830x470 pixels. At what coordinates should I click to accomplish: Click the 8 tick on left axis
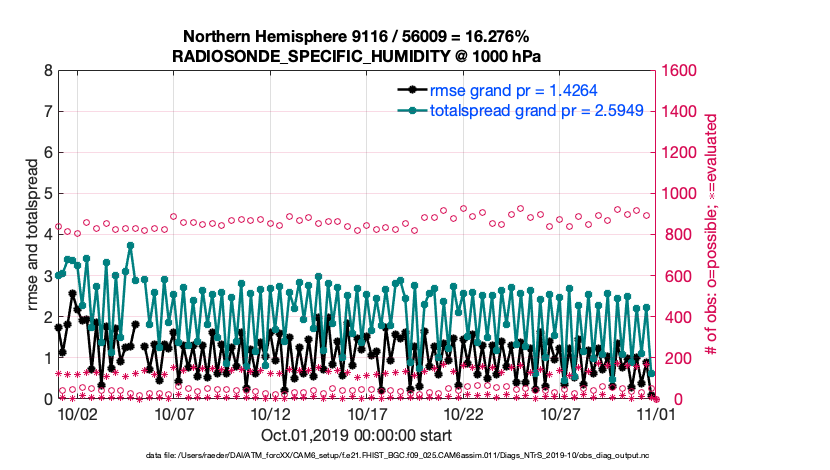tap(48, 71)
